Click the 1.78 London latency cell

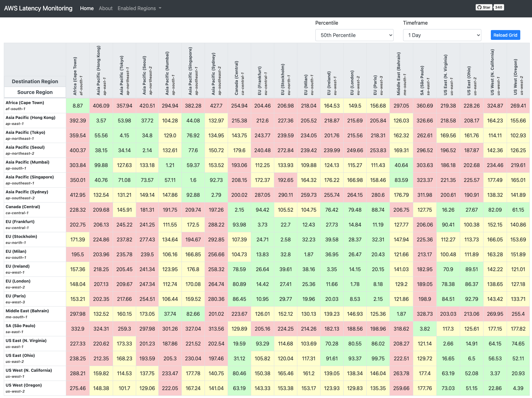(x=355, y=284)
